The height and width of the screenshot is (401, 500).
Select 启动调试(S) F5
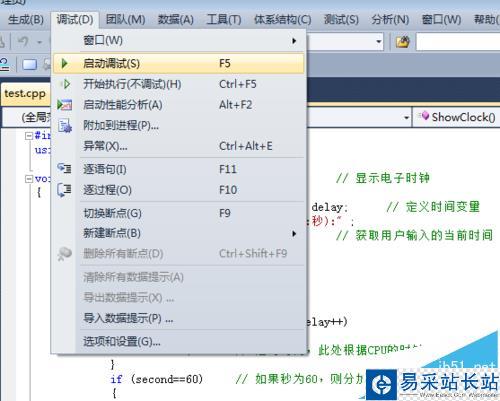click(x=179, y=63)
